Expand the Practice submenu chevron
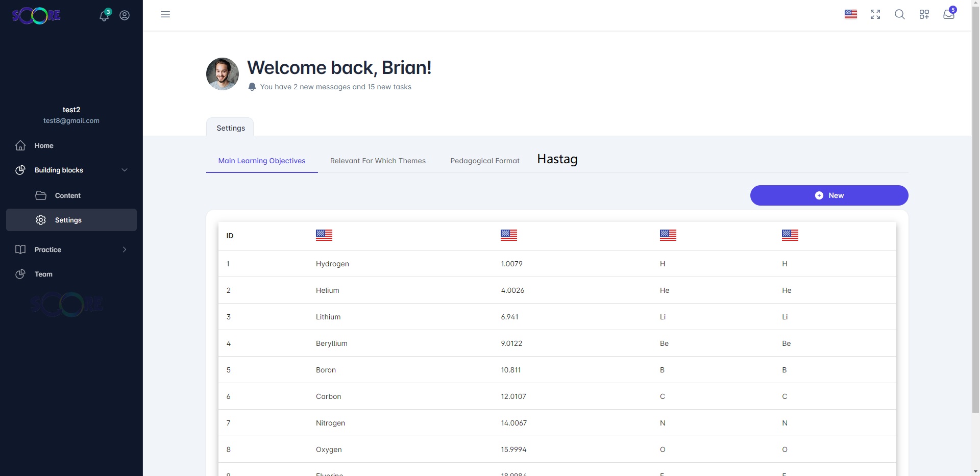 [x=125, y=249]
